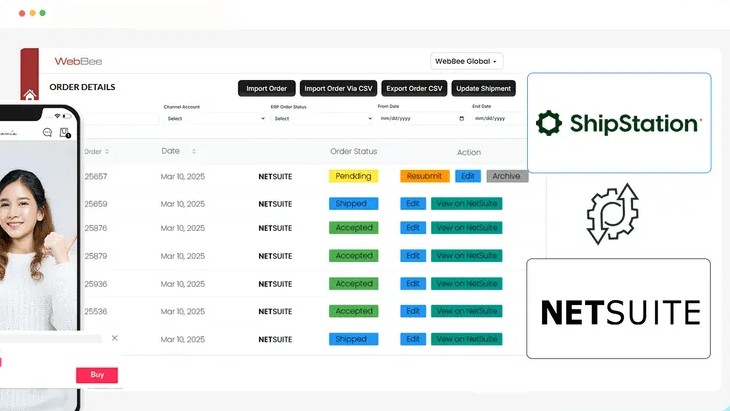Click the red window close dot
730x411 pixels.
(x=22, y=13)
